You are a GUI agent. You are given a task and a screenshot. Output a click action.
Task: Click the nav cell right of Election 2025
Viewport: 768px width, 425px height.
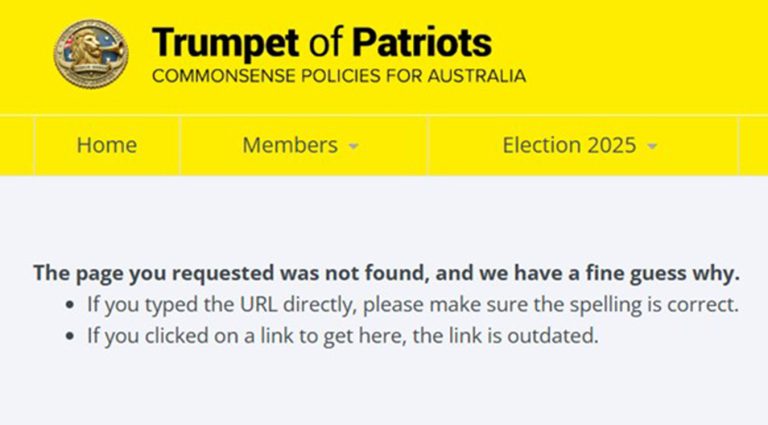(753, 145)
